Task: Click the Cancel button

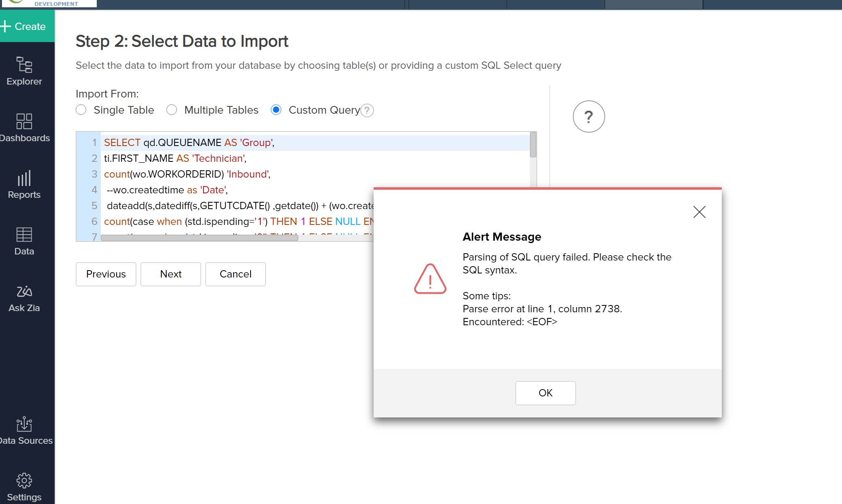Action: point(236,274)
